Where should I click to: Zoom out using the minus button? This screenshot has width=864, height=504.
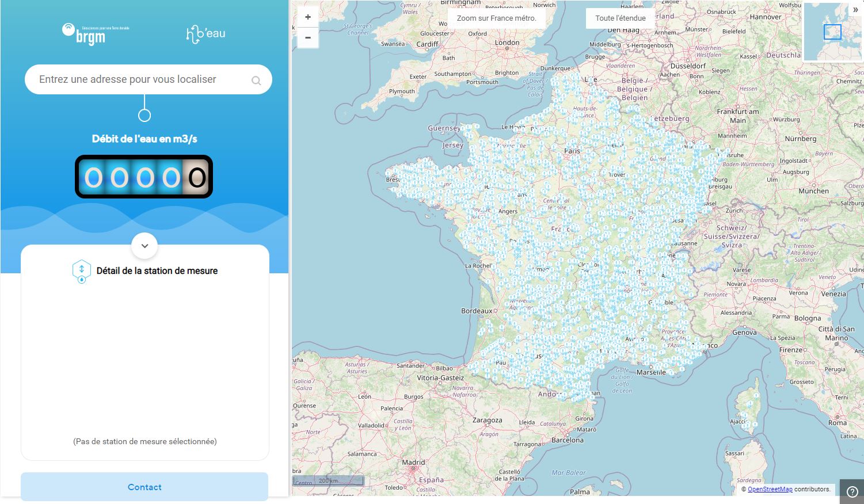tap(308, 38)
